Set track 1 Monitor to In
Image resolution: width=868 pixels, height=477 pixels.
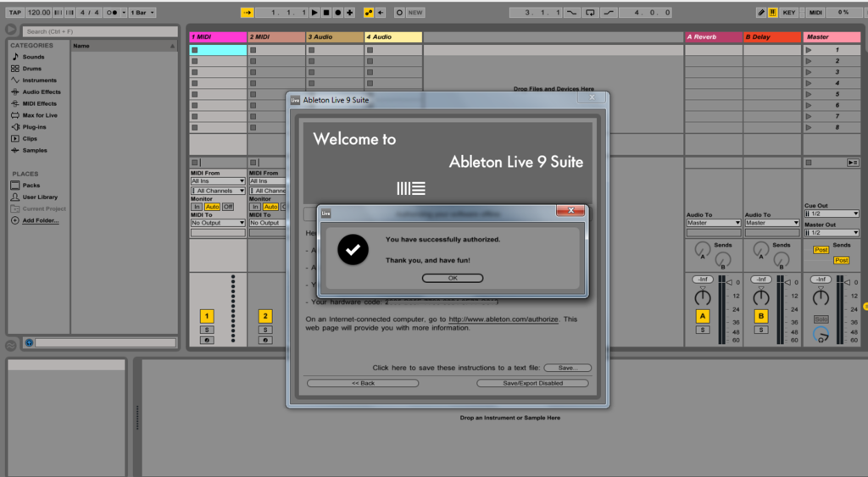(x=197, y=207)
